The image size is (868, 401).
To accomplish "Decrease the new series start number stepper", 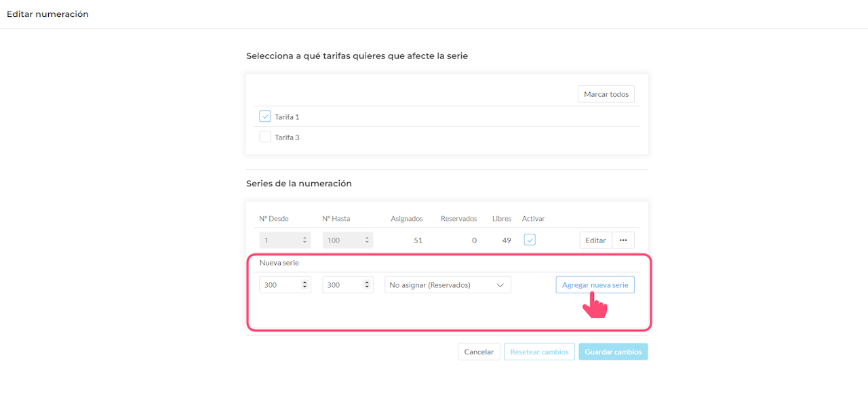I will pyautogui.click(x=305, y=288).
